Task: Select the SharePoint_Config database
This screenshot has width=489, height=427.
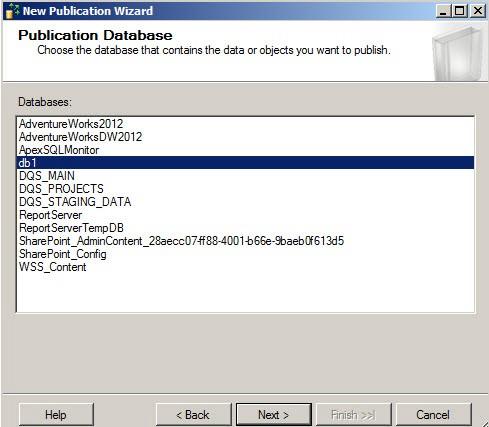Action: [245, 254]
